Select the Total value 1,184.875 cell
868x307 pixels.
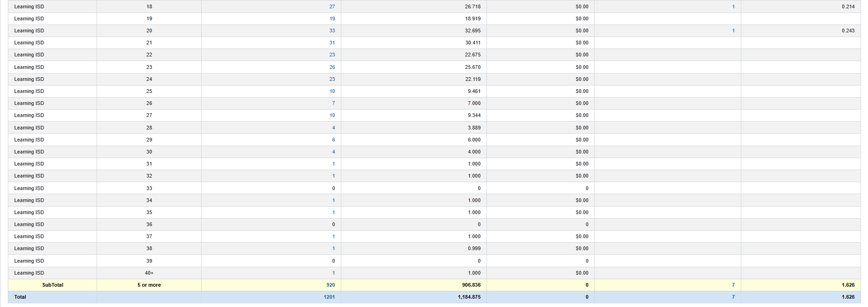469,297
